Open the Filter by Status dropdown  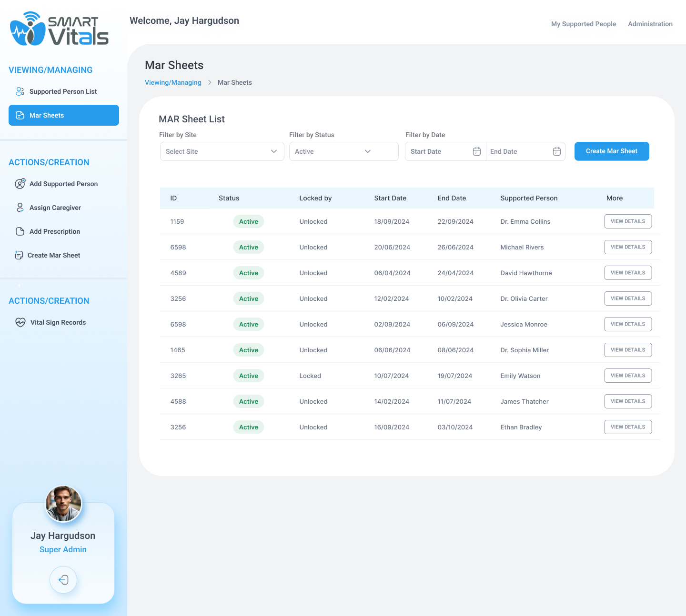coord(343,151)
